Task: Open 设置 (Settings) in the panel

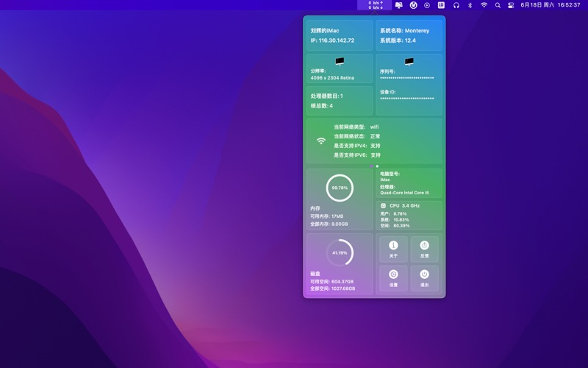Action: (393, 277)
